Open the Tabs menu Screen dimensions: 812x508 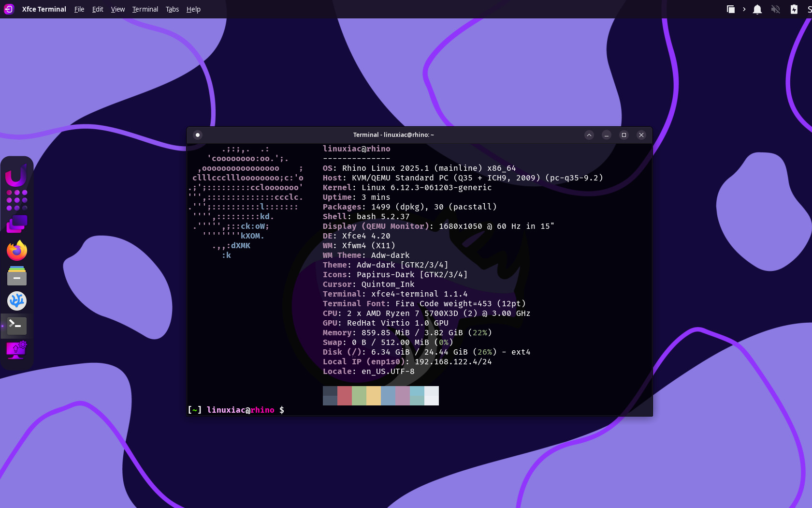click(x=172, y=9)
